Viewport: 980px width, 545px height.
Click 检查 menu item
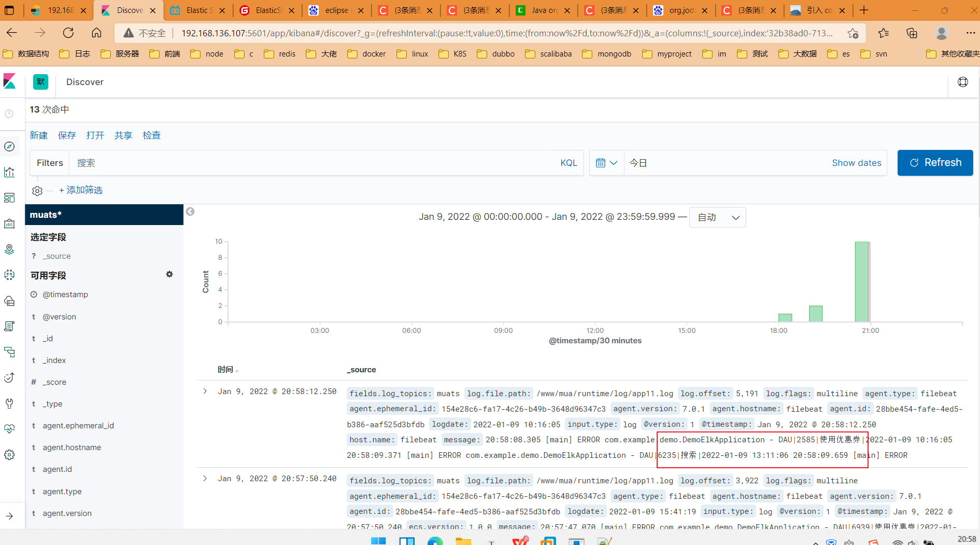click(x=152, y=135)
